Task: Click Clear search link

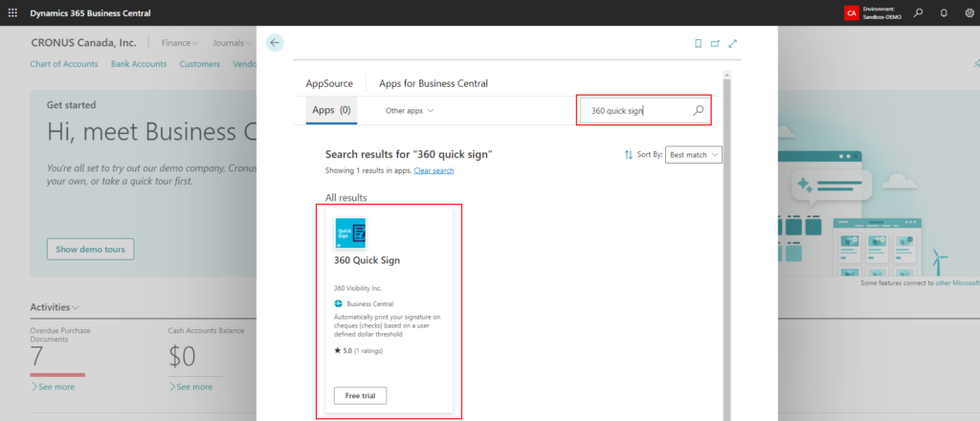Action: tap(434, 170)
